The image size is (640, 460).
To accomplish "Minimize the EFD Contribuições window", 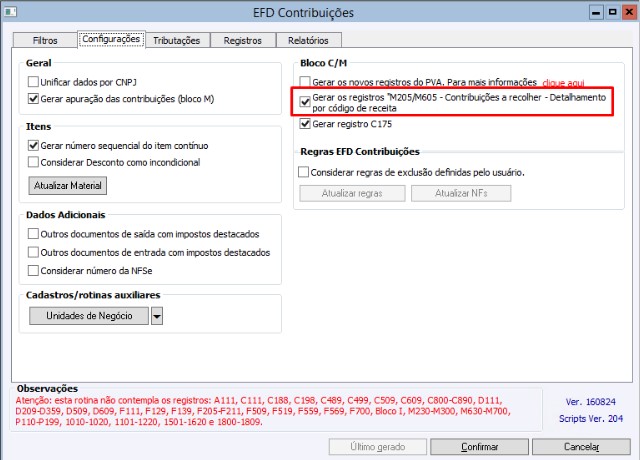I will (x=596, y=13).
